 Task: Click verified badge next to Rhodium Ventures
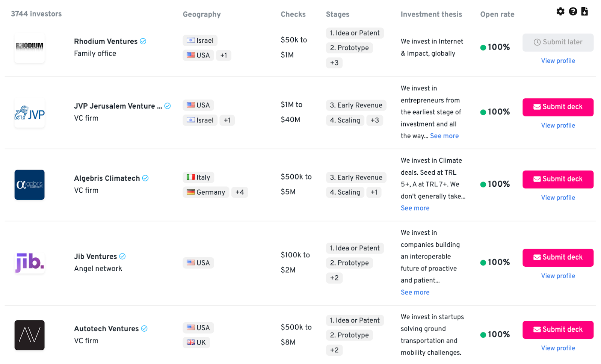143,41
